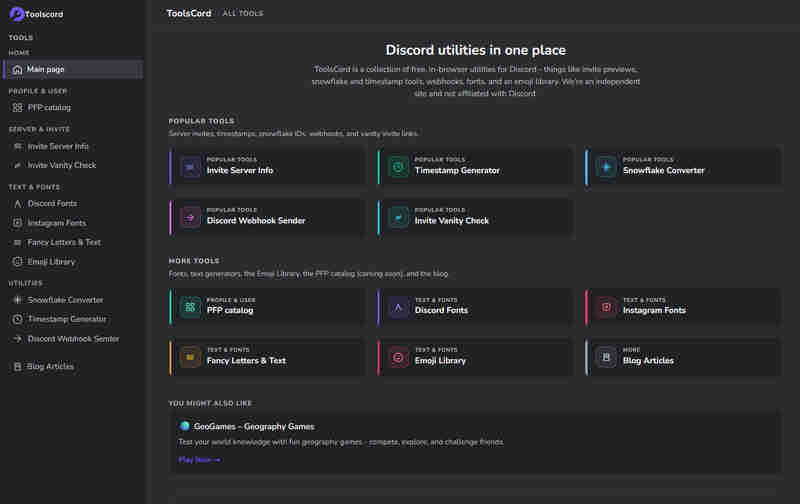Image resolution: width=800 pixels, height=504 pixels.
Task: Click the YOU MIGHT ALSO LIKE heading
Action: (x=210, y=403)
